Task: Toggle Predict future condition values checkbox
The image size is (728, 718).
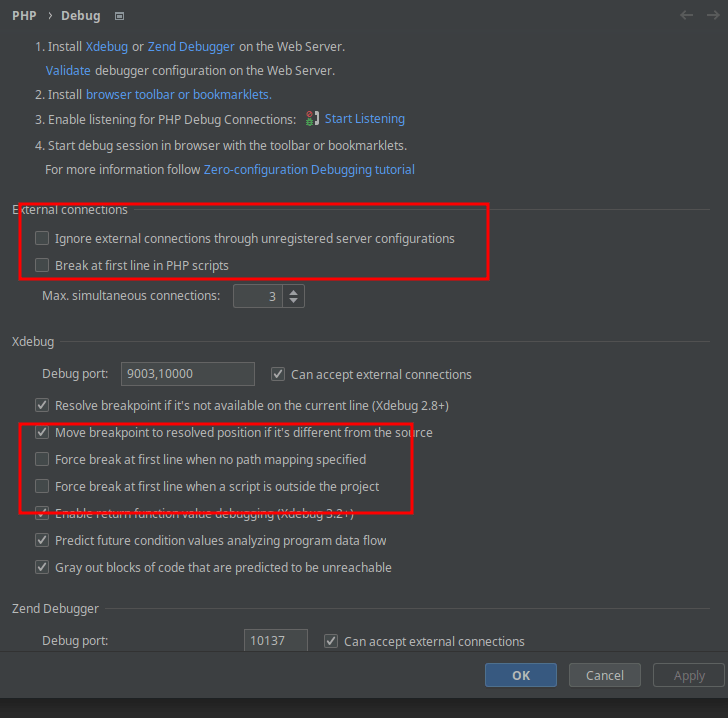Action: point(42,540)
